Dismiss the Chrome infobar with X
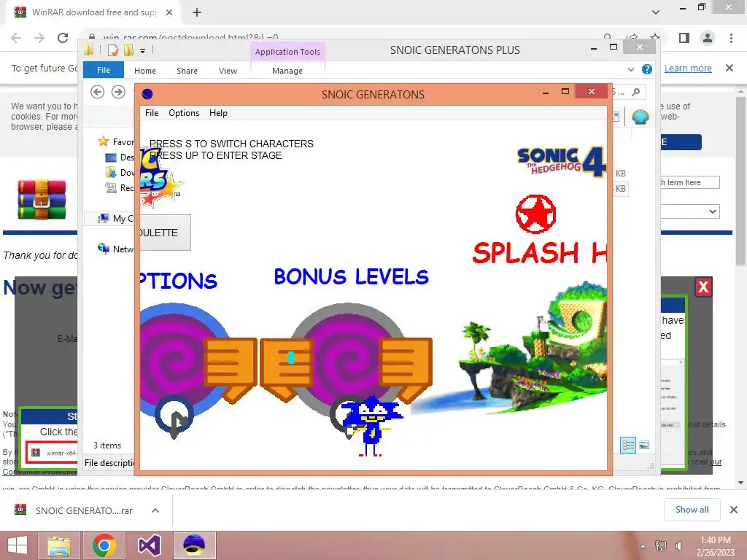 tap(729, 68)
